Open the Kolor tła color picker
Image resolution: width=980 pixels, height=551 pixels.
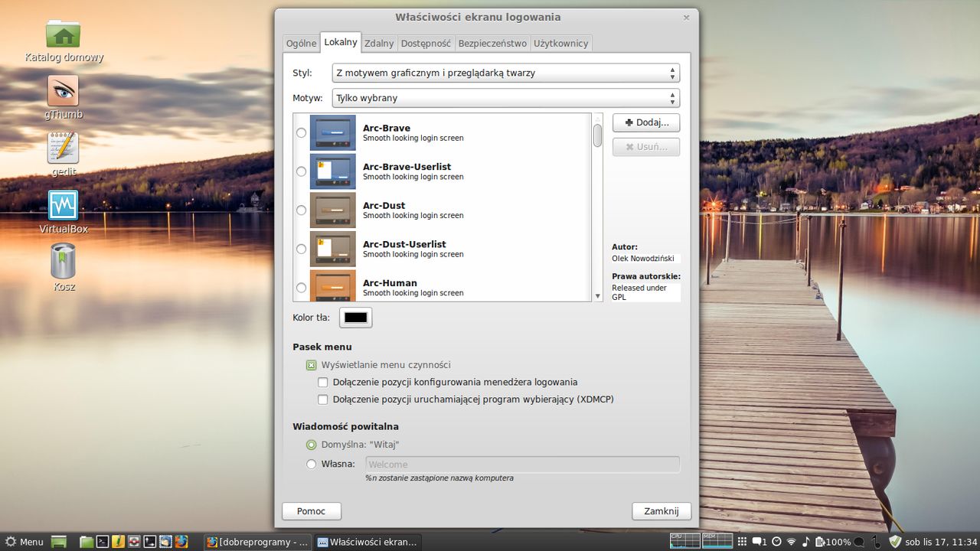tap(356, 317)
